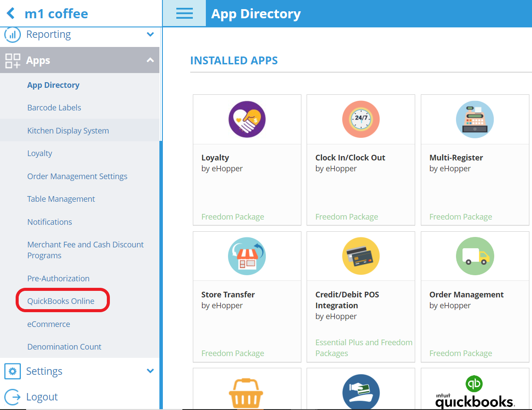Open the Multi-Register cash register icon

tap(475, 120)
